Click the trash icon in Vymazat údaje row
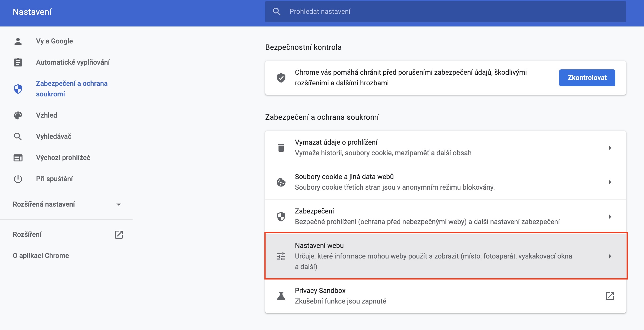Image resolution: width=644 pixels, height=330 pixels. [281, 148]
